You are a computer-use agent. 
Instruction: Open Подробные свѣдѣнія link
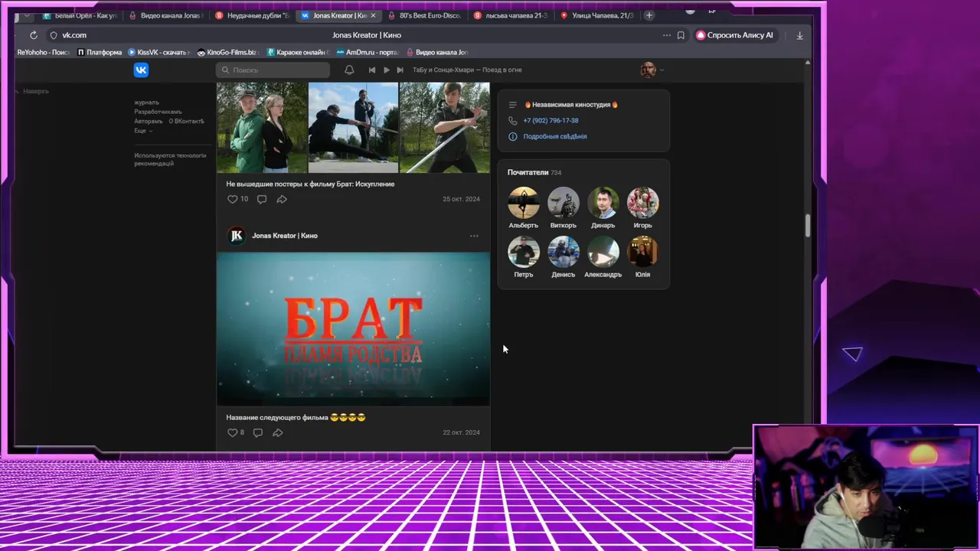click(555, 136)
